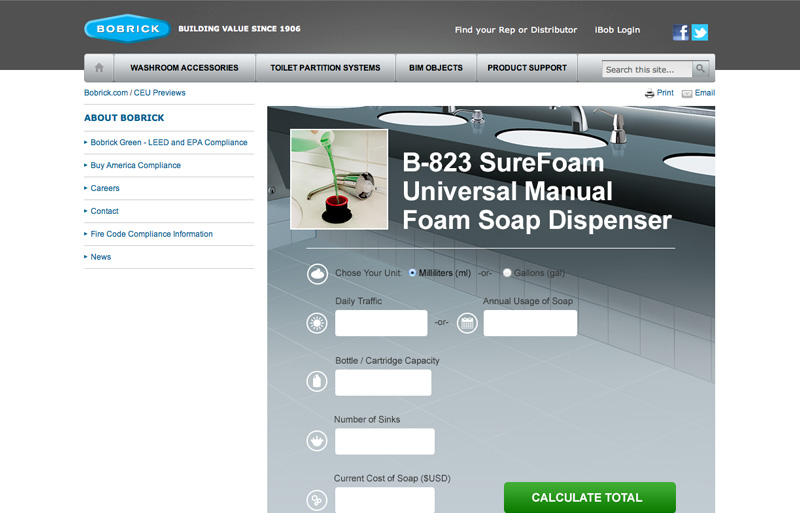
Task: Open Buy America Compliance page
Action: [135, 165]
